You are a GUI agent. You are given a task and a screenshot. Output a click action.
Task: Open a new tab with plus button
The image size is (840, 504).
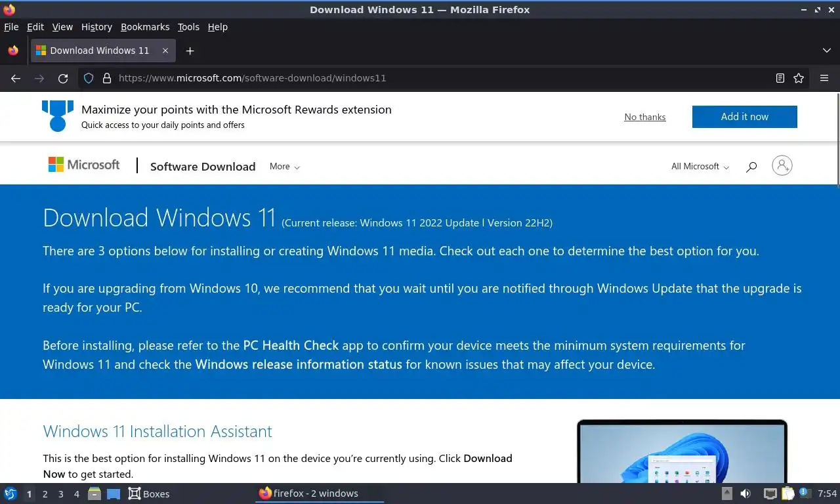pyautogui.click(x=190, y=51)
